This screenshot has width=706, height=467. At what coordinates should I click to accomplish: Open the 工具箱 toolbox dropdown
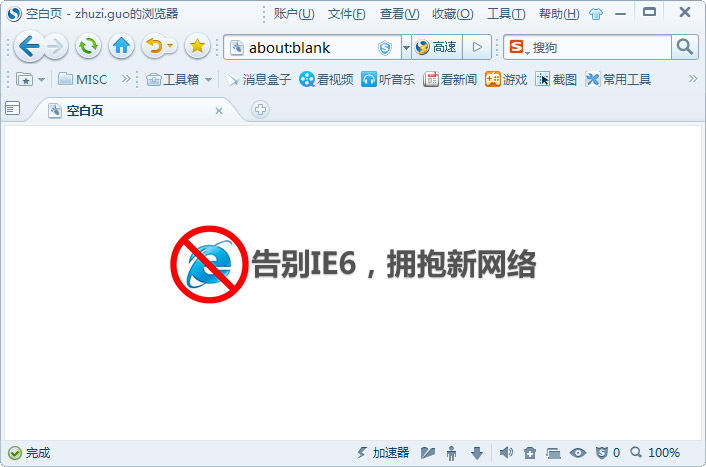coord(179,80)
